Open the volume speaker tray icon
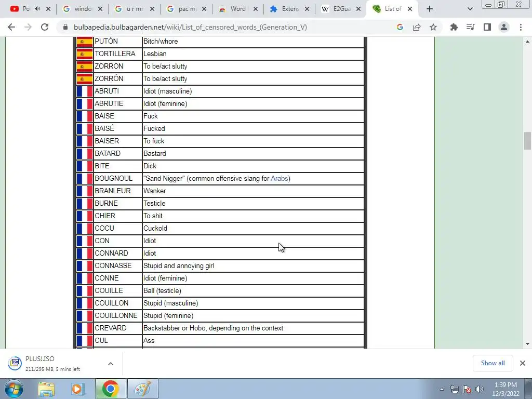Image resolution: width=532 pixels, height=399 pixels. tap(479, 389)
